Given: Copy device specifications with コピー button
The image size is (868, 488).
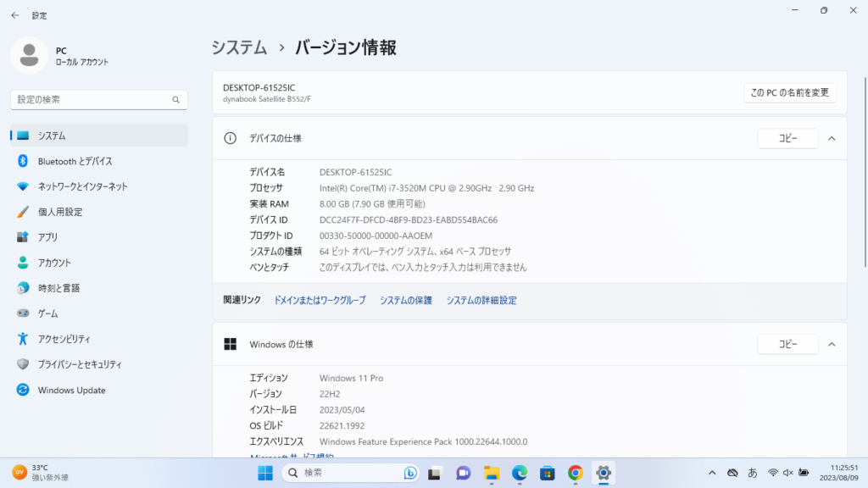Looking at the screenshot, I should [787, 138].
